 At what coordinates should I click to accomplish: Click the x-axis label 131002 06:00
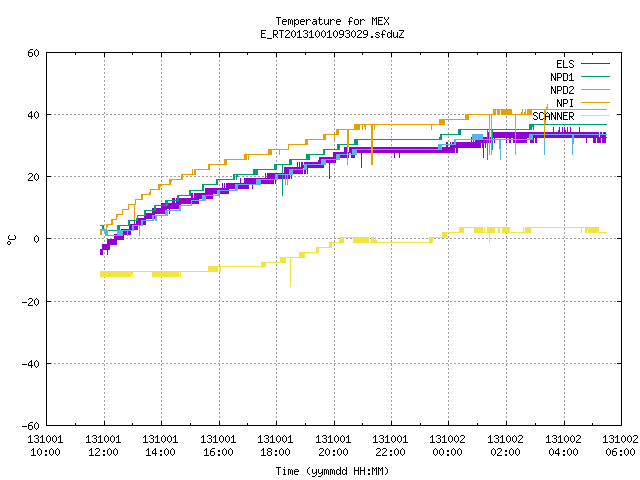620,446
